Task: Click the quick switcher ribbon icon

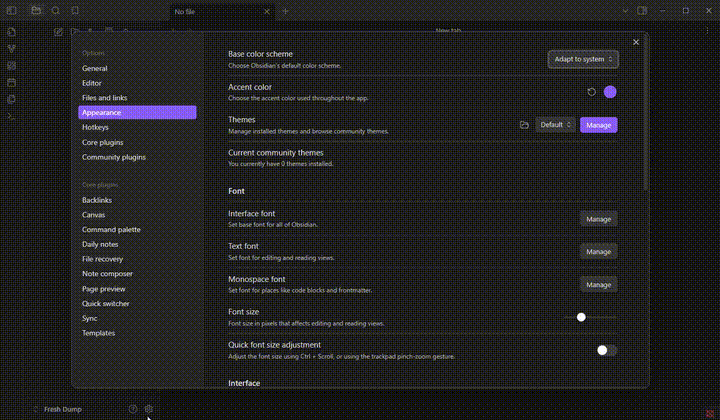Action: pos(11,32)
